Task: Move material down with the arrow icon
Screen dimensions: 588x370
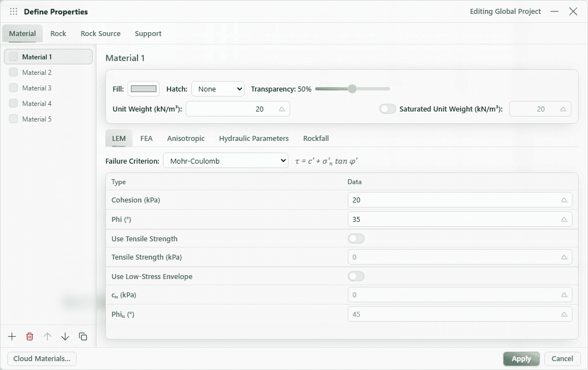Action: [65, 337]
